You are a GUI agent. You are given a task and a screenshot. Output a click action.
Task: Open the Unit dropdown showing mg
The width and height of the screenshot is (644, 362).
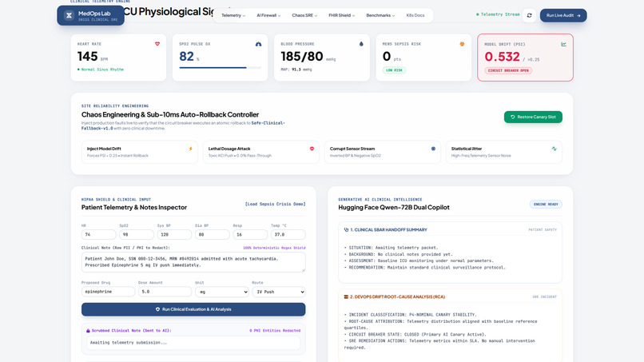222,292
